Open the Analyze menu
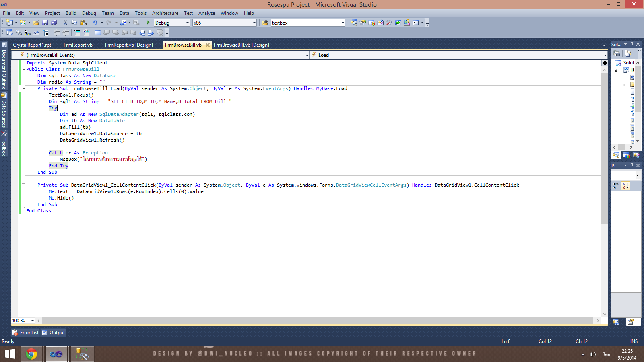The width and height of the screenshot is (644, 362). (206, 13)
